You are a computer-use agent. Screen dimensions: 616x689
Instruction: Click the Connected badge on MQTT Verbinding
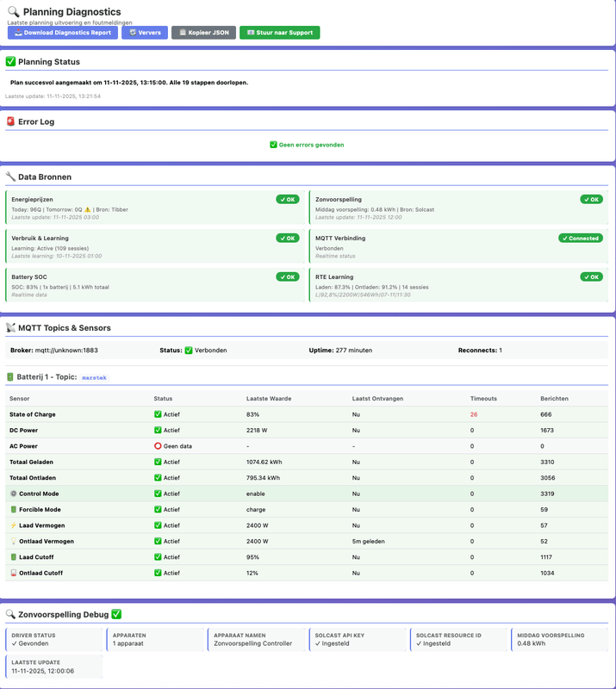[x=579, y=237]
